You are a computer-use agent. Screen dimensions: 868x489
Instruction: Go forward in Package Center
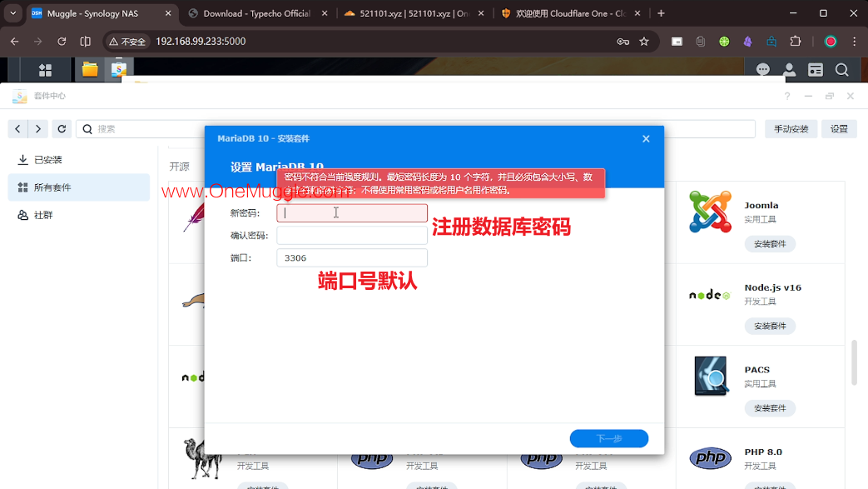coord(37,128)
